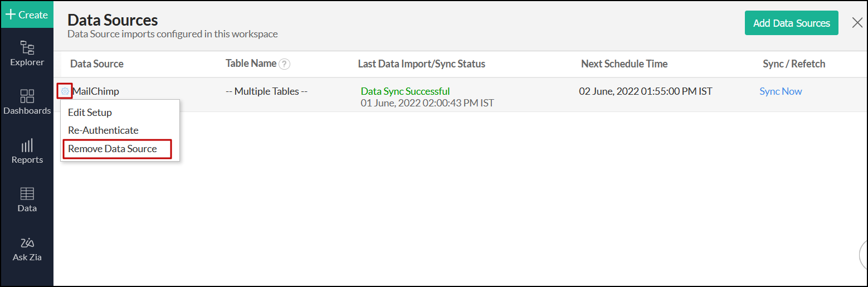Select the MailChimp data source name
Image resolution: width=868 pixels, height=287 pixels.
click(96, 91)
